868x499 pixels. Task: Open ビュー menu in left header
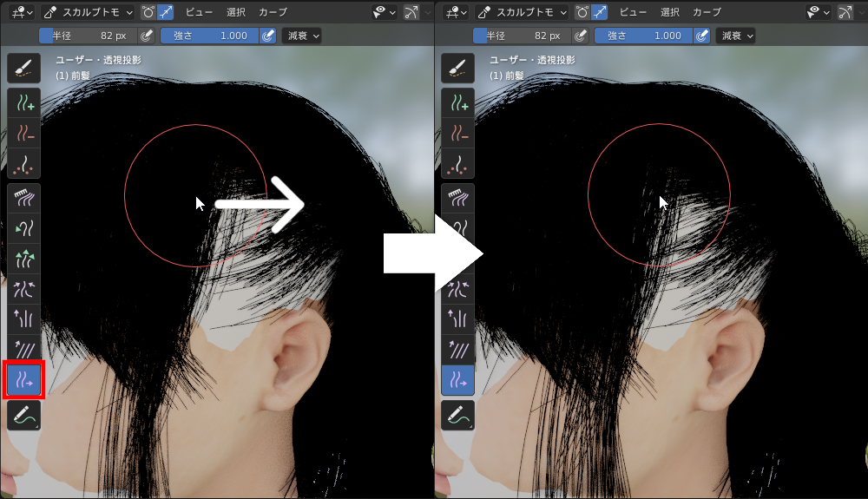coord(199,12)
